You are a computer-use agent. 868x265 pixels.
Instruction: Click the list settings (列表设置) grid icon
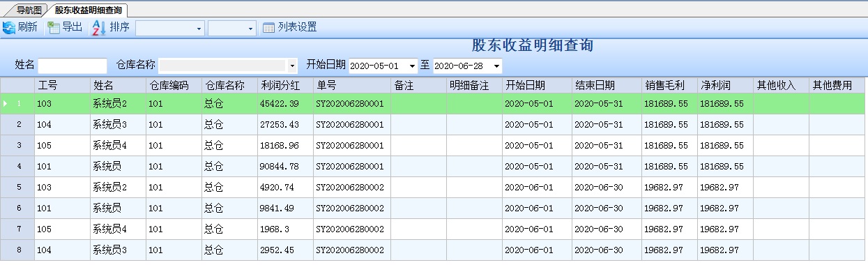tap(268, 28)
